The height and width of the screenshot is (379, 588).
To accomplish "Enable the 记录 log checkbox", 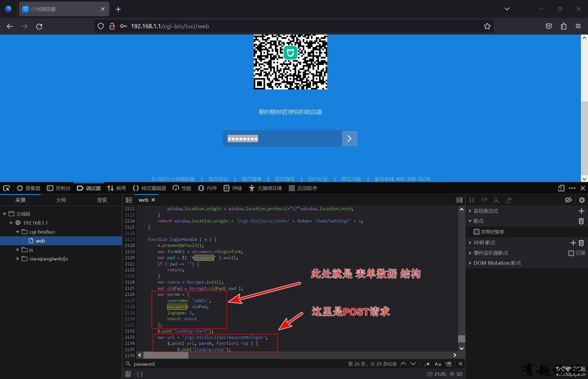I will point(571,253).
